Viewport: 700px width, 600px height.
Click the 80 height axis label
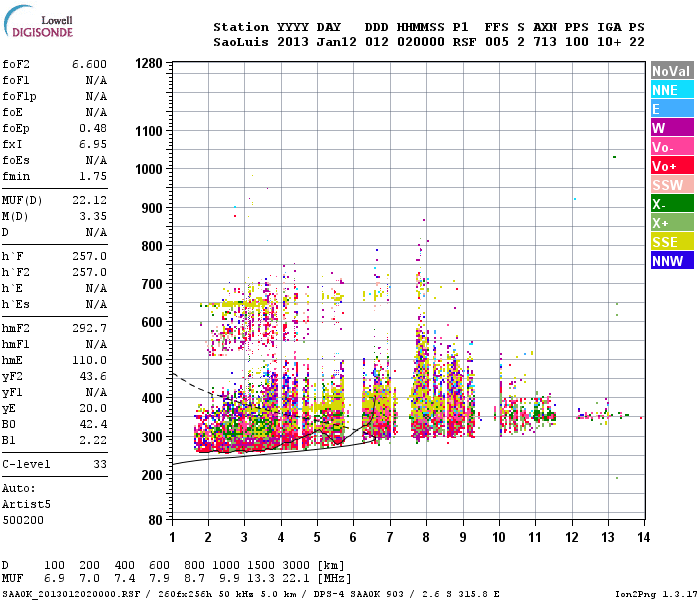pyautogui.click(x=155, y=520)
